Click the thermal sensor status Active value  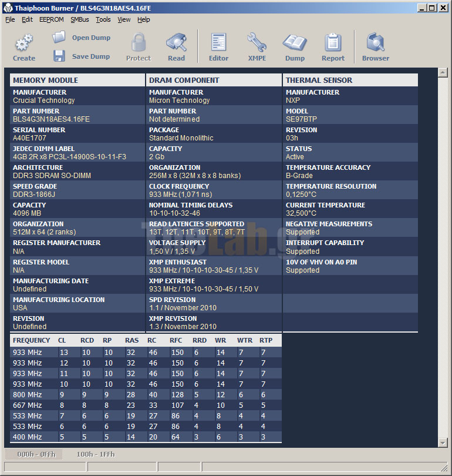point(295,157)
